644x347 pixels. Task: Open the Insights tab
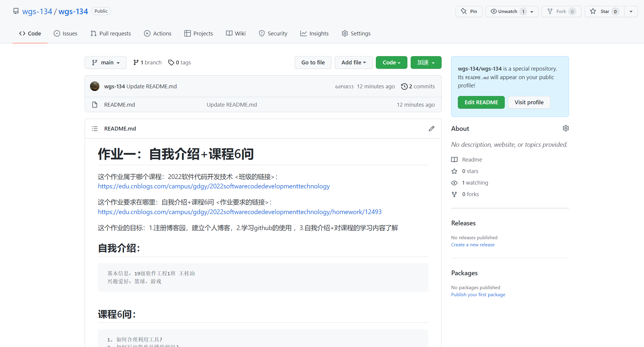pyautogui.click(x=314, y=33)
